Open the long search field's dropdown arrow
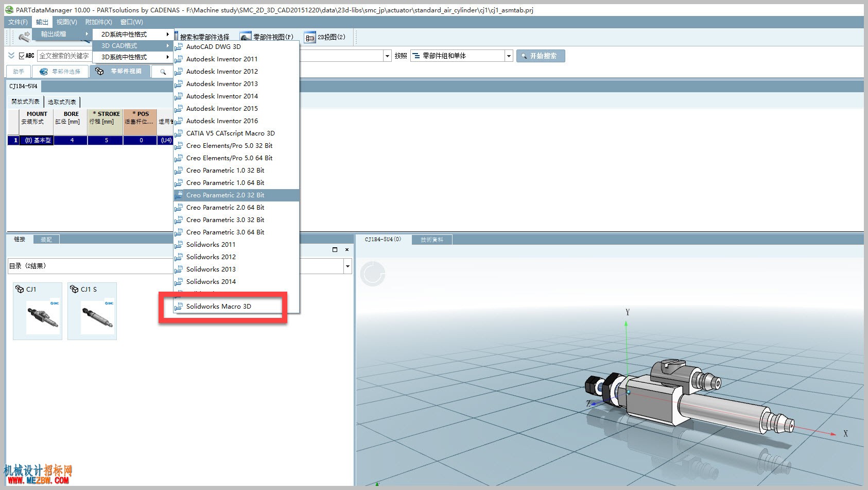This screenshot has height=490, width=868. pyautogui.click(x=387, y=56)
